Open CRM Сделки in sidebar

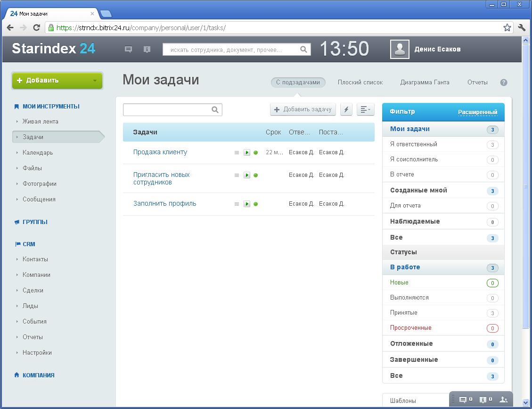(x=33, y=291)
